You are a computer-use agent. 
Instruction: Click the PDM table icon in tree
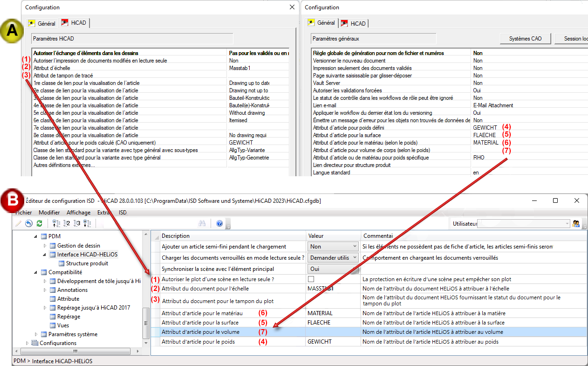(x=44, y=236)
